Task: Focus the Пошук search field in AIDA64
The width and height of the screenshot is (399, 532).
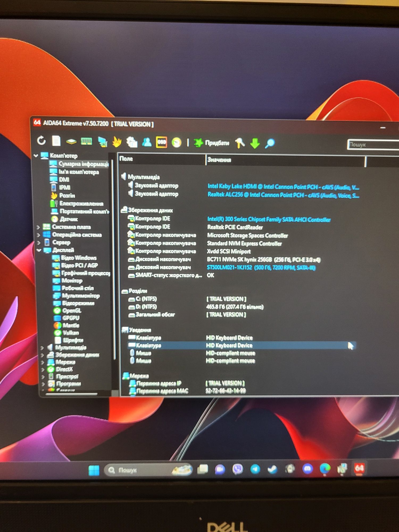Action: point(373,144)
